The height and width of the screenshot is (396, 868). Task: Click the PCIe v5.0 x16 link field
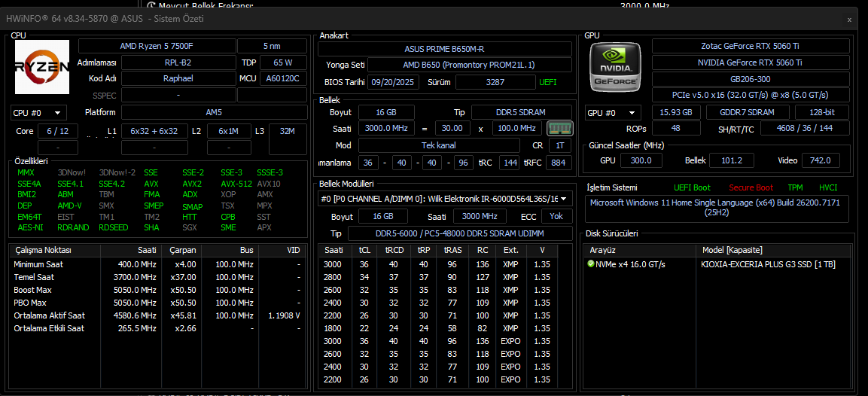[x=751, y=96]
